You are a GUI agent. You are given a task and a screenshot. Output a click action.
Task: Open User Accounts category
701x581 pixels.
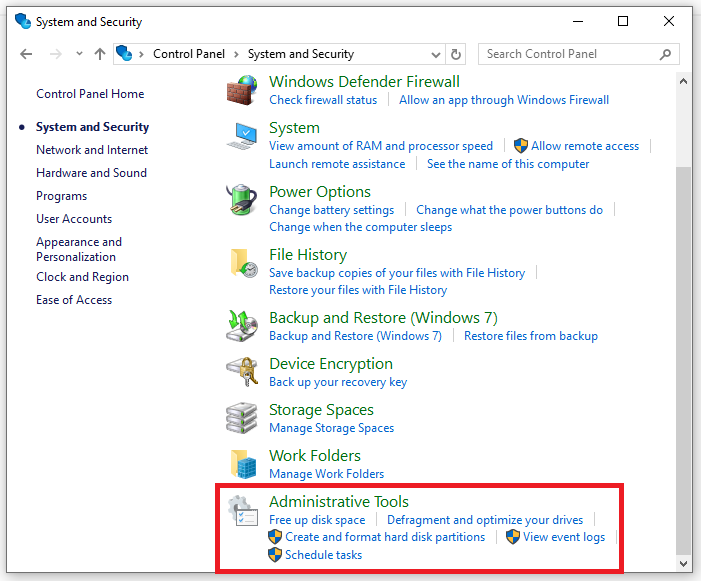pyautogui.click(x=74, y=219)
